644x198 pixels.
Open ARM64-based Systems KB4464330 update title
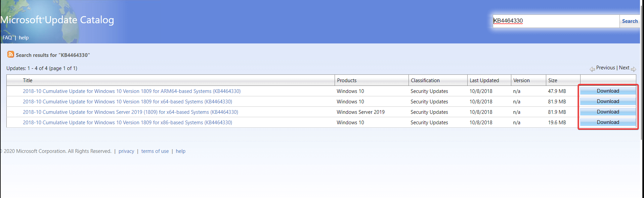click(132, 91)
